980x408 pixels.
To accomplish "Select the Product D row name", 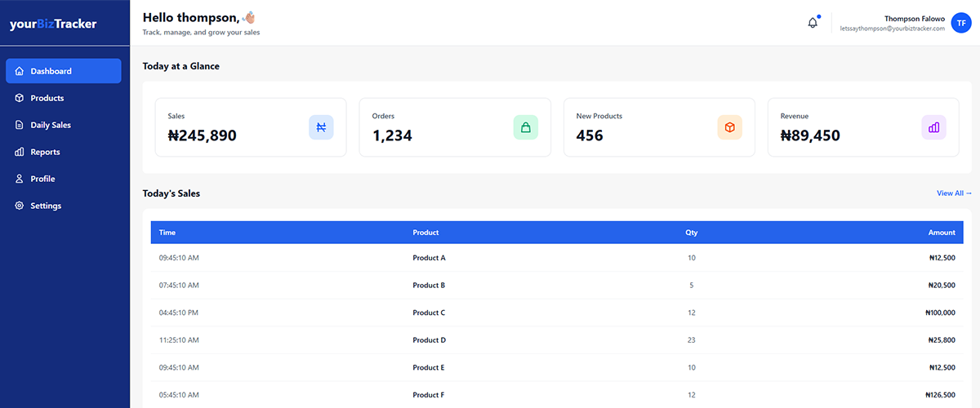I will (429, 340).
